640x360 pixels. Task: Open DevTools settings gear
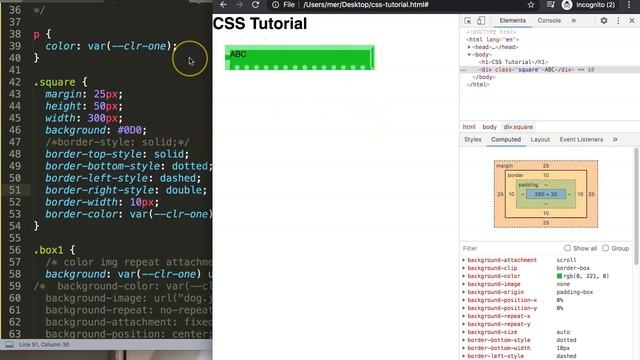pyautogui.click(x=604, y=20)
